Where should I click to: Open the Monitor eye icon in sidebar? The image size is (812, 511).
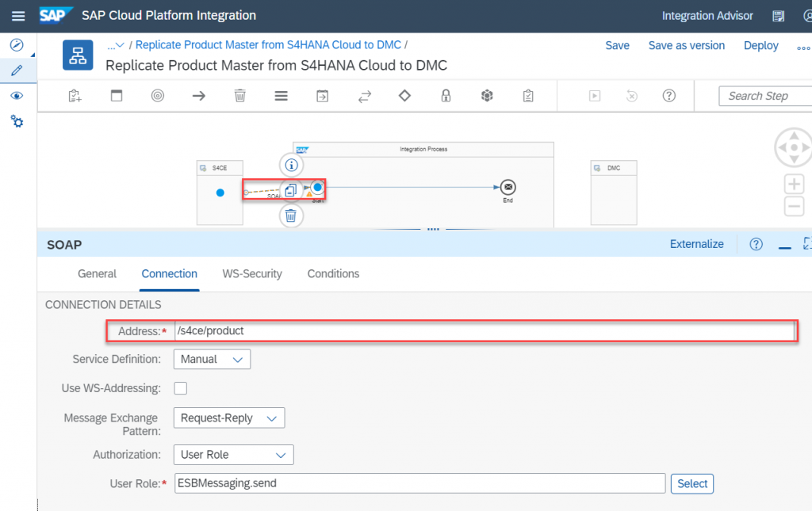pos(17,96)
